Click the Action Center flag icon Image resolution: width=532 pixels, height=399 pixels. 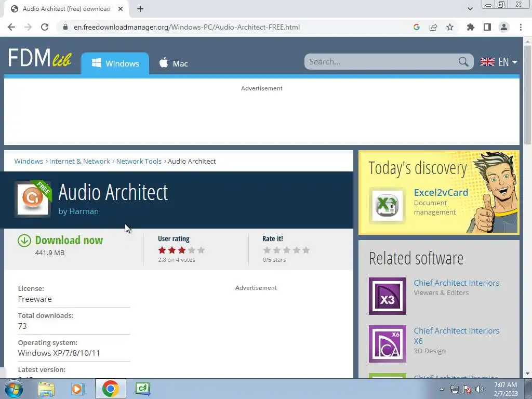(x=467, y=389)
